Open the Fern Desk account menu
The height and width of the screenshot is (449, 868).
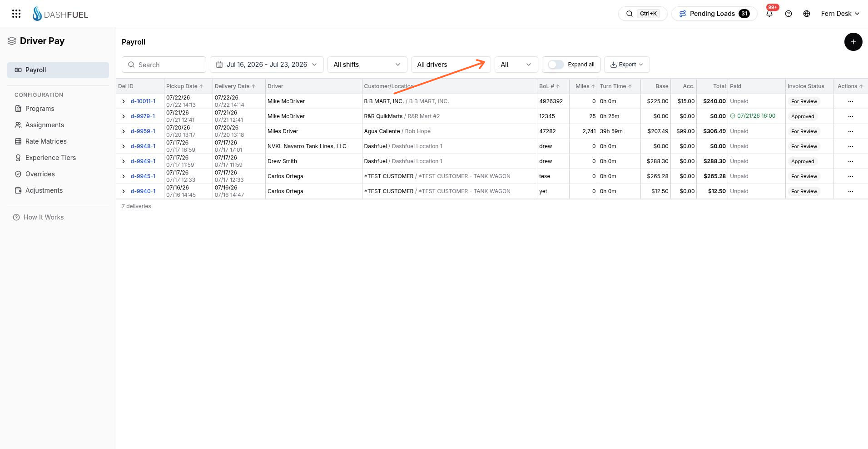click(x=840, y=14)
